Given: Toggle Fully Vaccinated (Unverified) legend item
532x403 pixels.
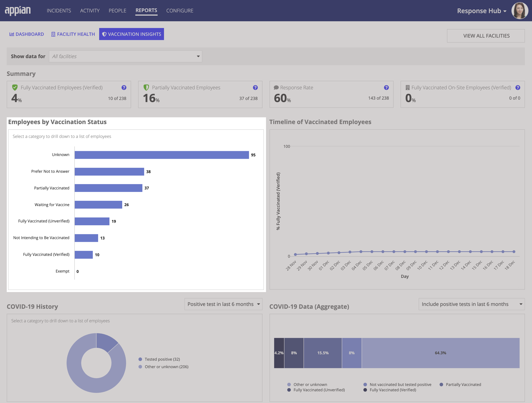Looking at the screenshot, I should (316, 390).
